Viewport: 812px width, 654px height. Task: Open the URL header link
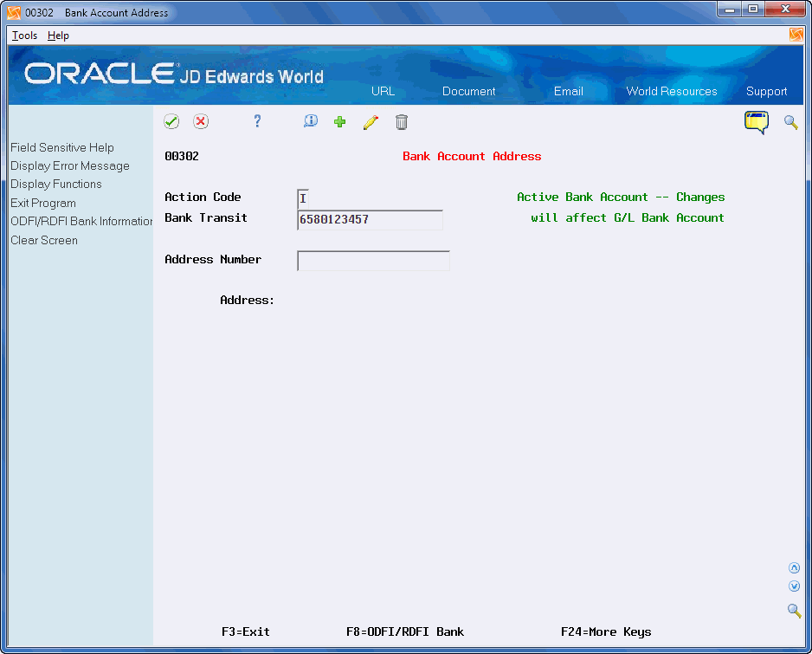point(383,91)
